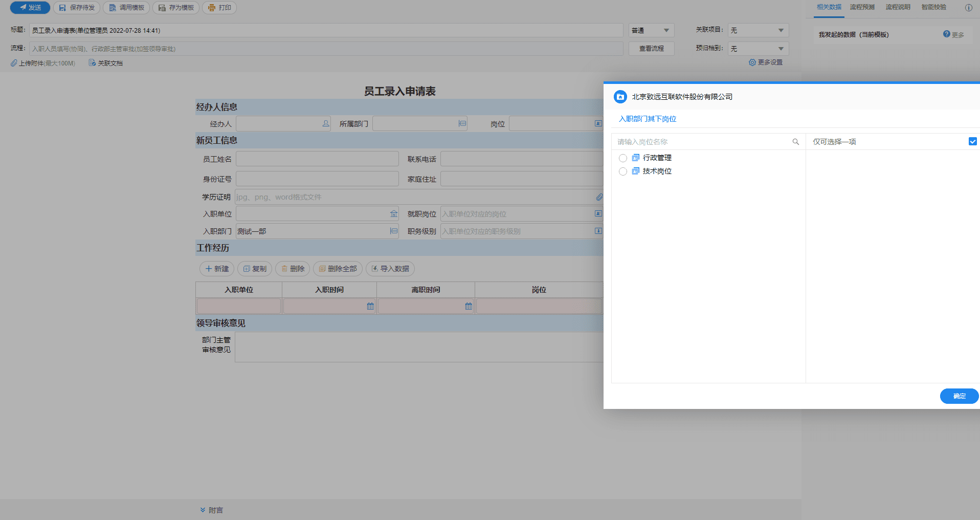Open 调用模板 template picker
The width and height of the screenshot is (980, 520).
pos(126,8)
